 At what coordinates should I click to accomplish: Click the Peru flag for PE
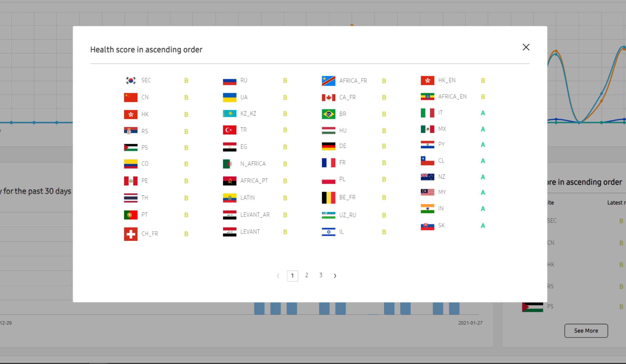coord(131,181)
